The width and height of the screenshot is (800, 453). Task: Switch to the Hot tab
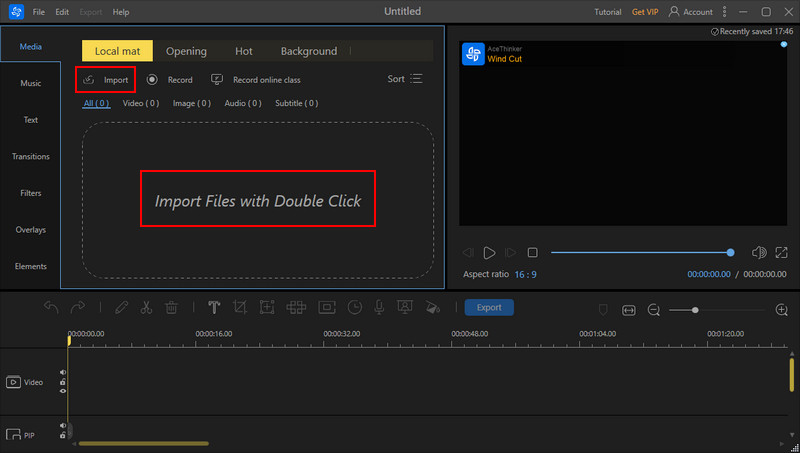[x=244, y=51]
